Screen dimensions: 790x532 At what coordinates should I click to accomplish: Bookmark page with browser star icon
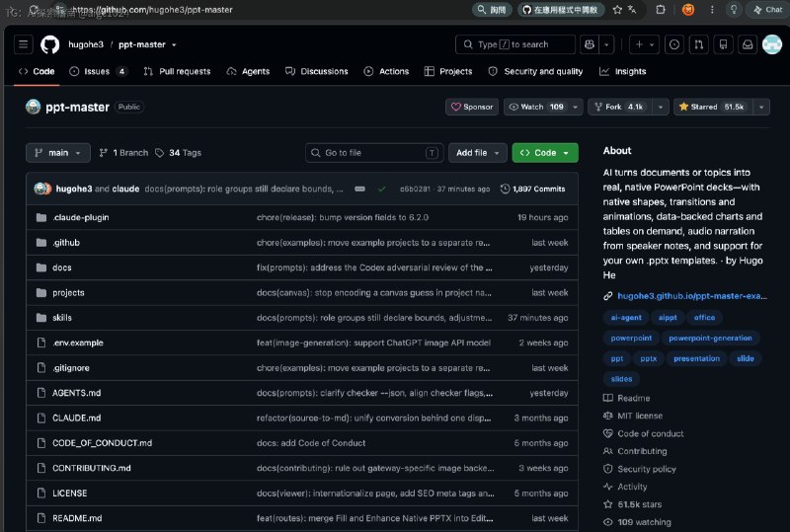pyautogui.click(x=617, y=10)
